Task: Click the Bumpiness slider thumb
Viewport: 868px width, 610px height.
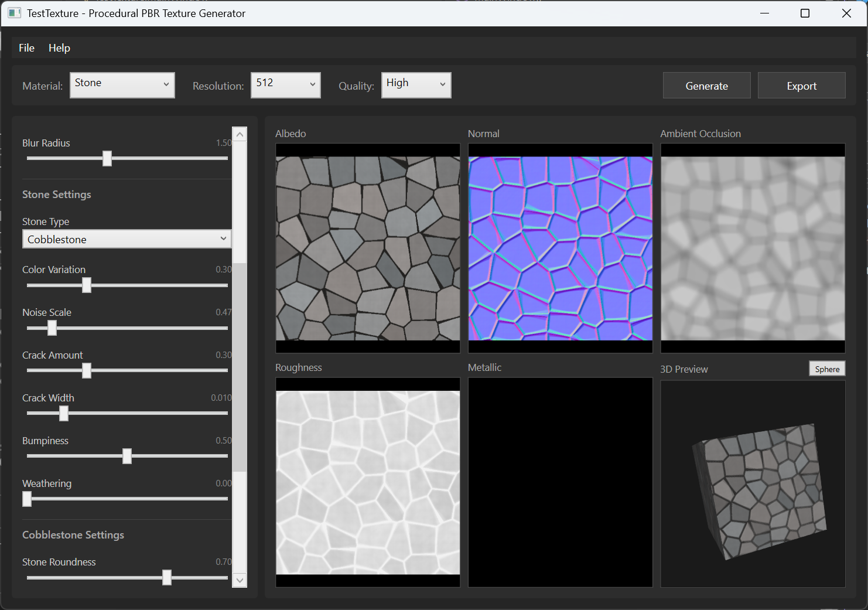Action: (x=127, y=456)
